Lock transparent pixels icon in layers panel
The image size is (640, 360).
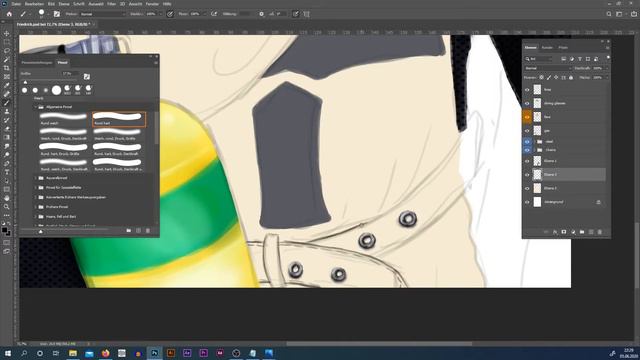[541, 77]
